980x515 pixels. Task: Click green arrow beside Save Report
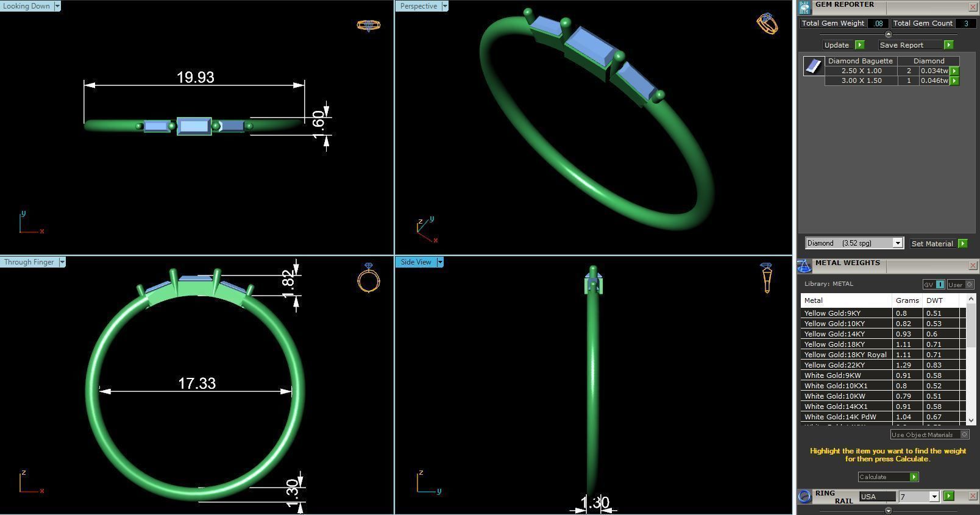(x=948, y=45)
